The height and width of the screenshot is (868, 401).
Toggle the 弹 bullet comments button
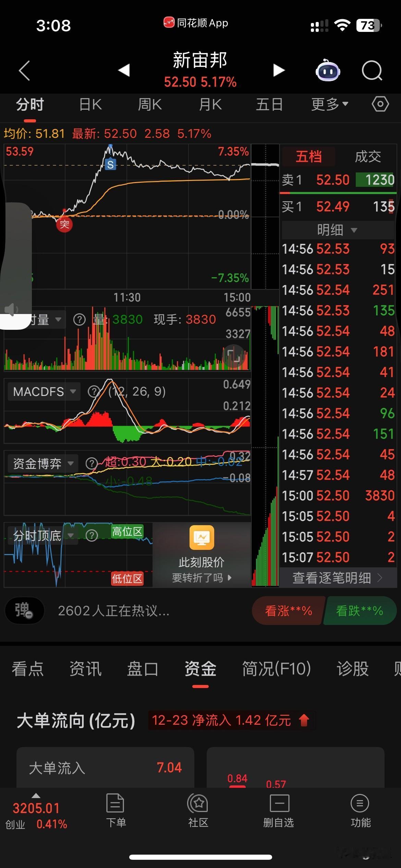24,611
